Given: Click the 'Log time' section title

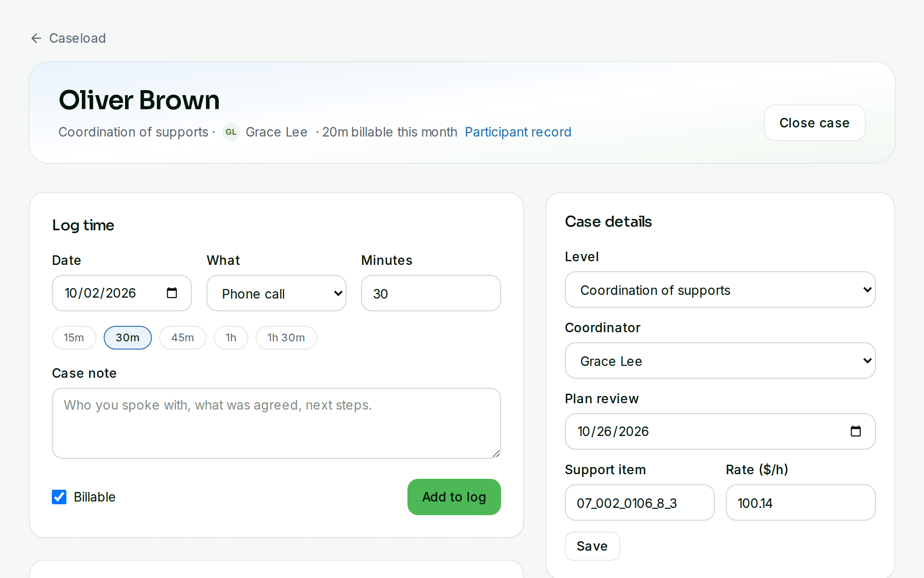Looking at the screenshot, I should click(x=83, y=225).
